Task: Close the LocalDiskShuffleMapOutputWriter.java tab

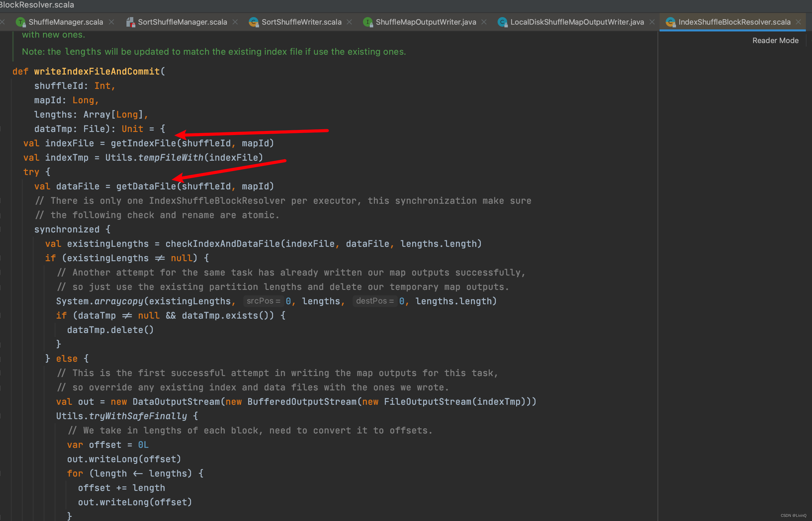Action: click(x=652, y=22)
